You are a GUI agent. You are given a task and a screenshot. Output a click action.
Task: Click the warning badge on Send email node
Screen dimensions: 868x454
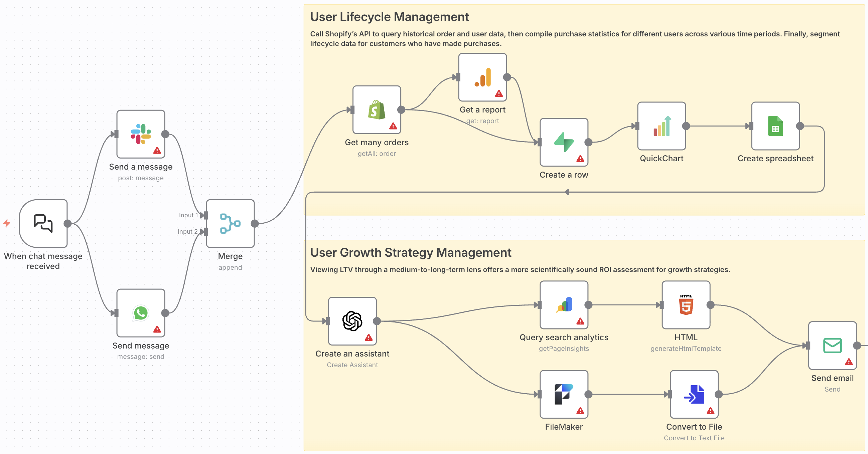pos(849,362)
